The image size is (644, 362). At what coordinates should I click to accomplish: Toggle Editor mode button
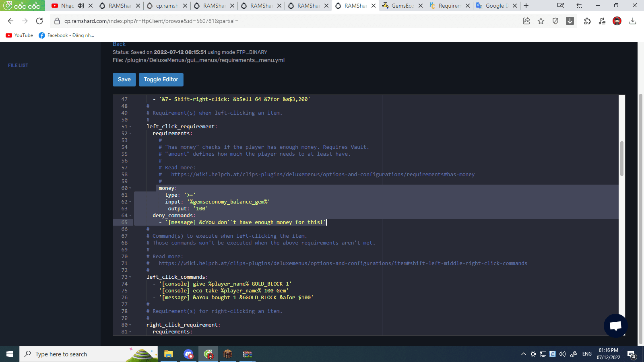click(161, 80)
